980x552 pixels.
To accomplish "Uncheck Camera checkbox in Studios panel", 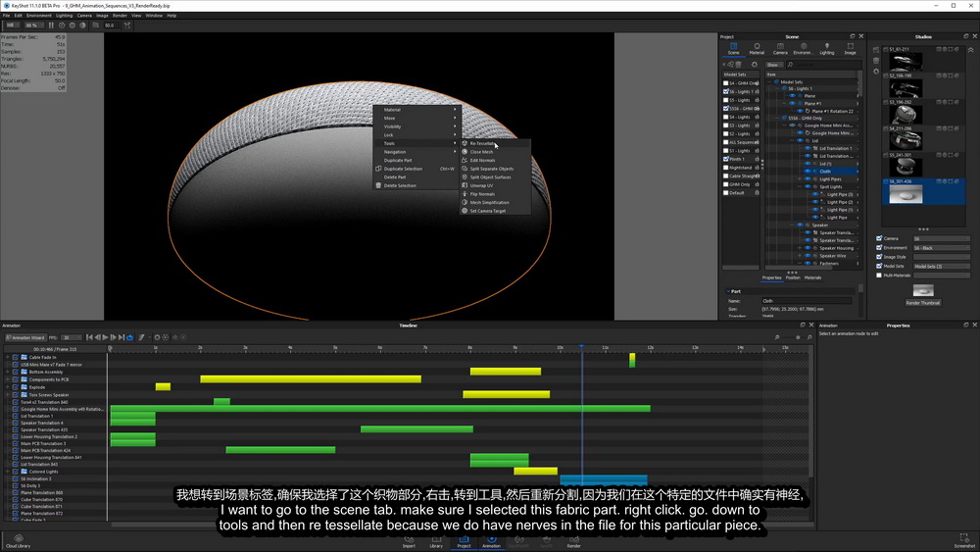I will point(879,238).
